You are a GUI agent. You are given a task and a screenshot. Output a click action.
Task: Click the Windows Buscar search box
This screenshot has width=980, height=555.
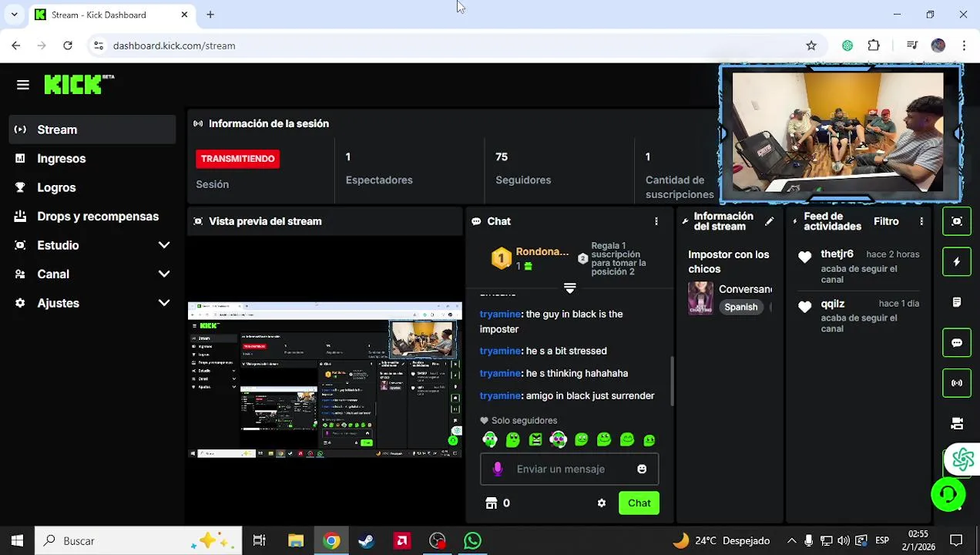(139, 541)
